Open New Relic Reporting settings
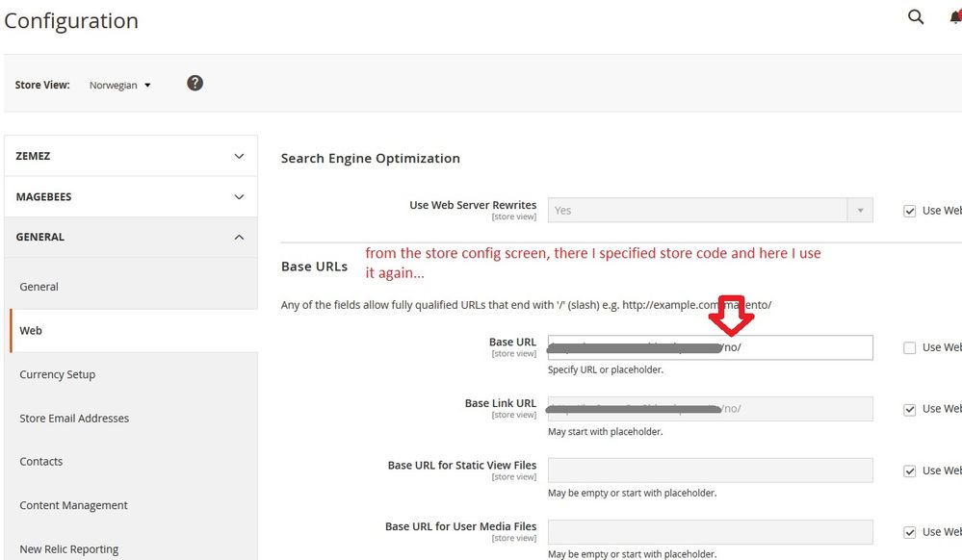The height and width of the screenshot is (560, 962). [69, 548]
